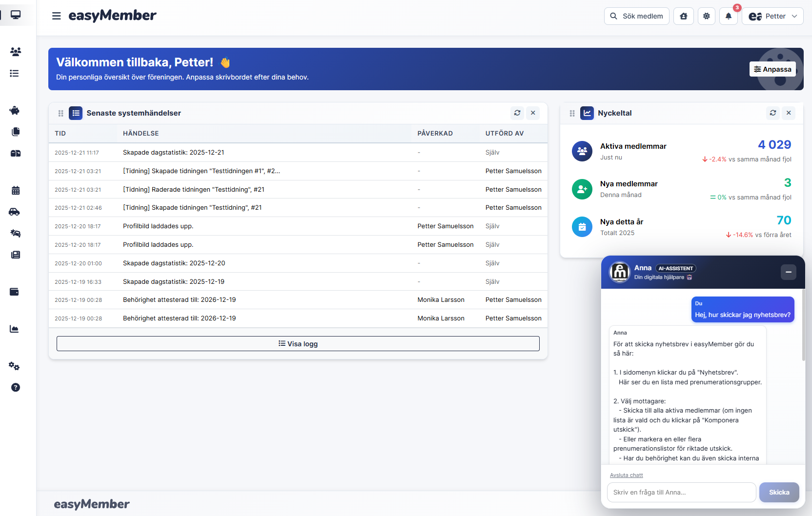Click the Avsluta chatt link
This screenshot has width=812, height=516.
[626, 475]
